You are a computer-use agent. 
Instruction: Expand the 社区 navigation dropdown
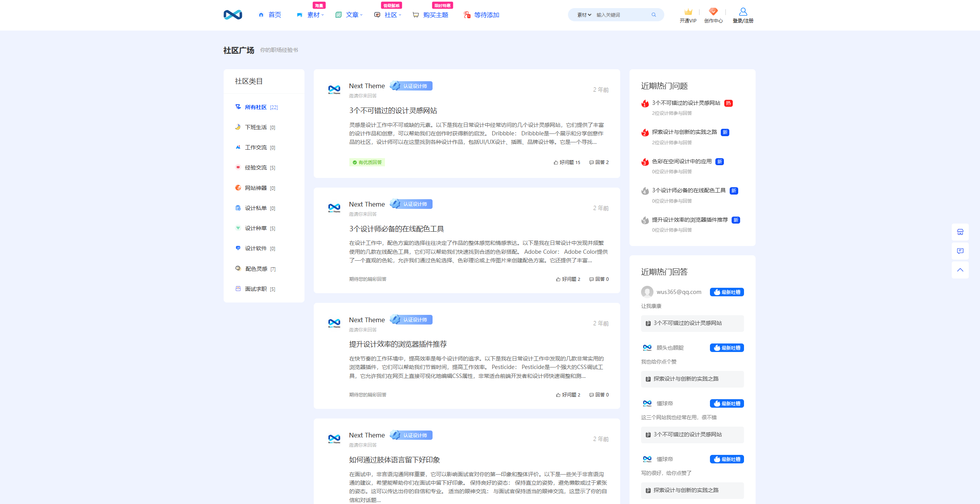pos(393,15)
